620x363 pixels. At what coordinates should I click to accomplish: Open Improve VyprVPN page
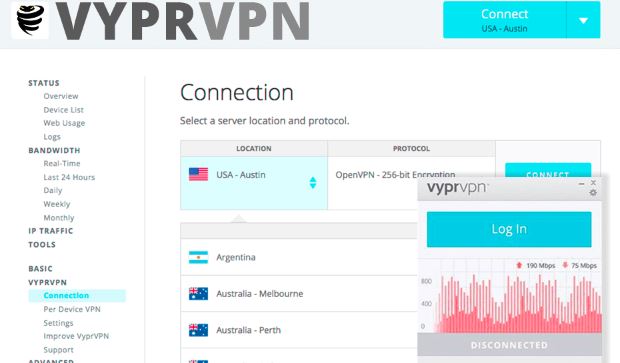click(x=76, y=336)
